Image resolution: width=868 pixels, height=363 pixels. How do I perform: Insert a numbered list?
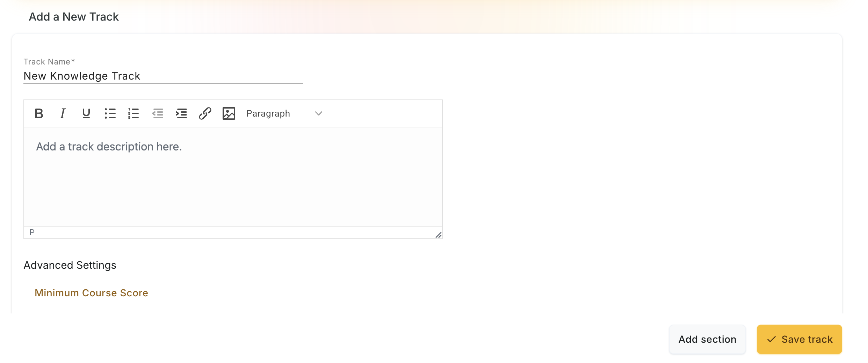pos(133,113)
